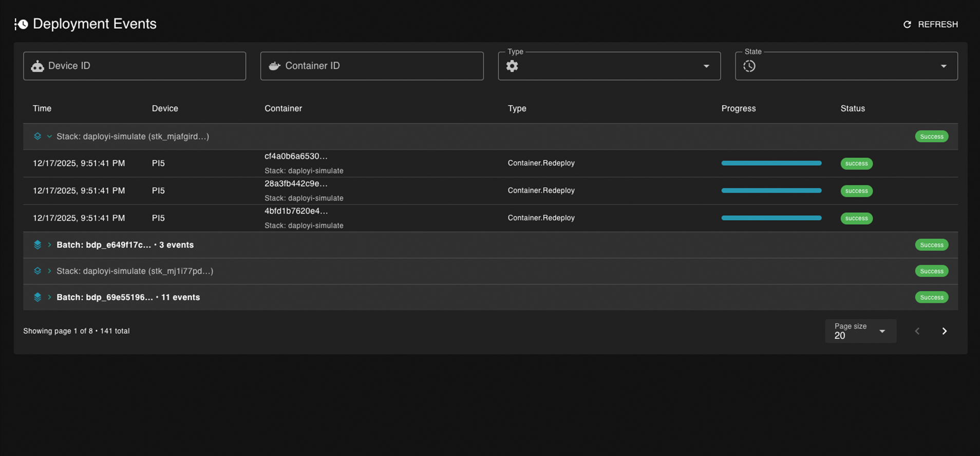The image size is (980, 456).
Task: Select container ID cf4a0b6a6530…
Action: pos(296,156)
